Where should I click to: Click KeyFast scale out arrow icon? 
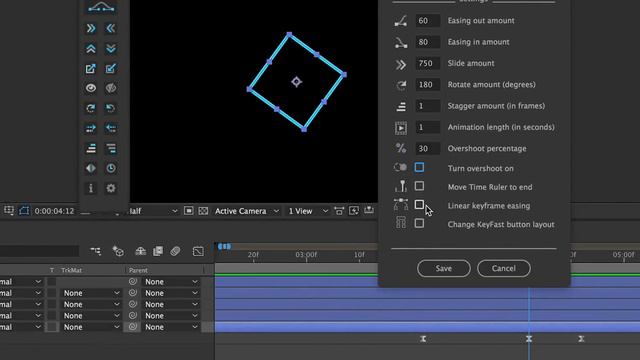91,69
